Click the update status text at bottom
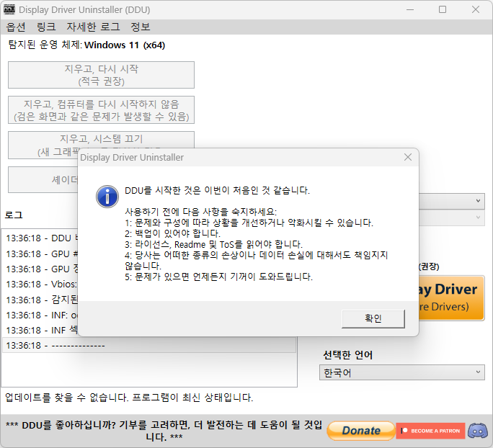493x448 pixels. click(x=129, y=398)
